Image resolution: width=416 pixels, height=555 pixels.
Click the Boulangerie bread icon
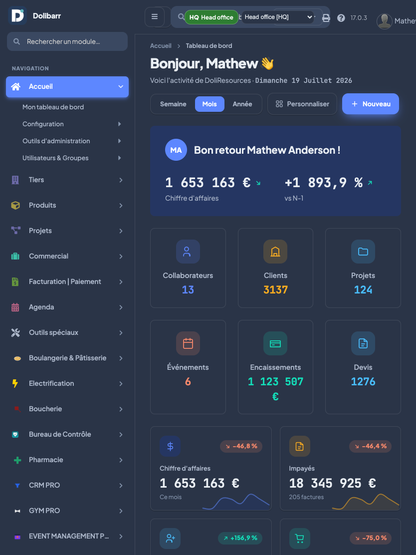pyautogui.click(x=17, y=358)
